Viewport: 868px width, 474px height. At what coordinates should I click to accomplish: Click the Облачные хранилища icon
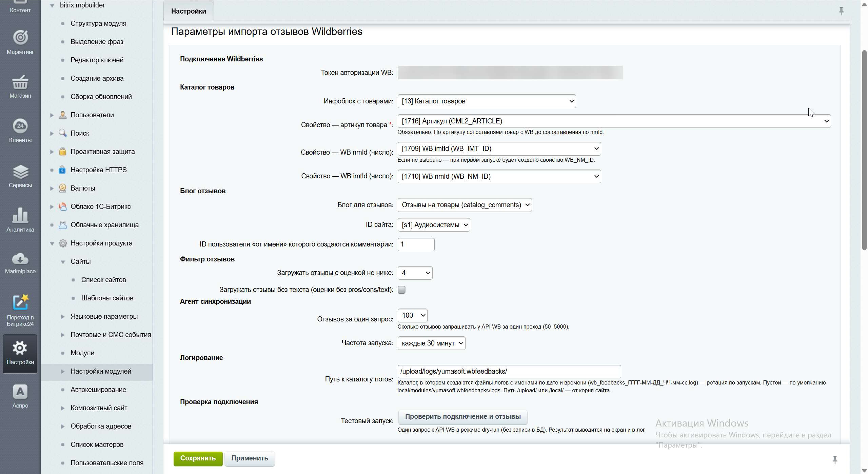(x=63, y=225)
